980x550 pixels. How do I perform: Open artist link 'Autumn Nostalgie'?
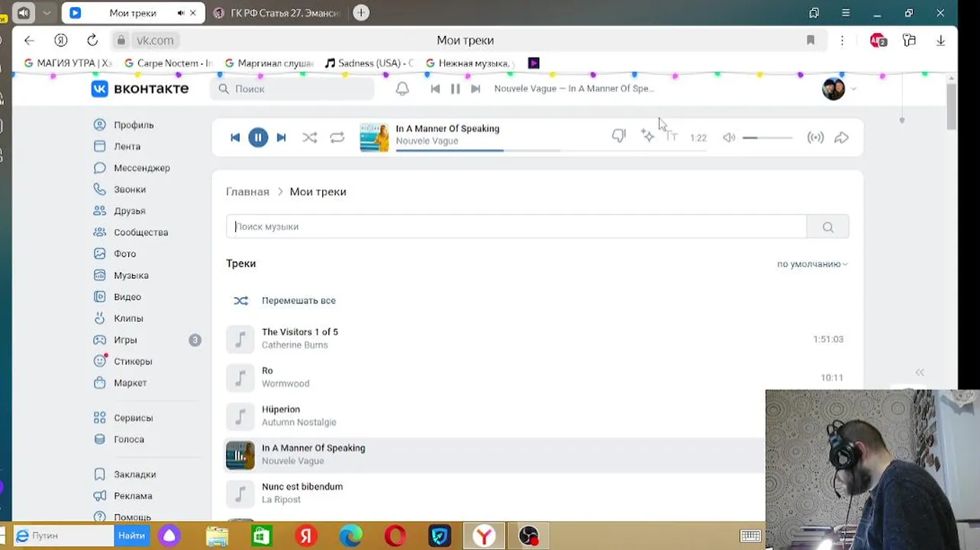(x=298, y=422)
